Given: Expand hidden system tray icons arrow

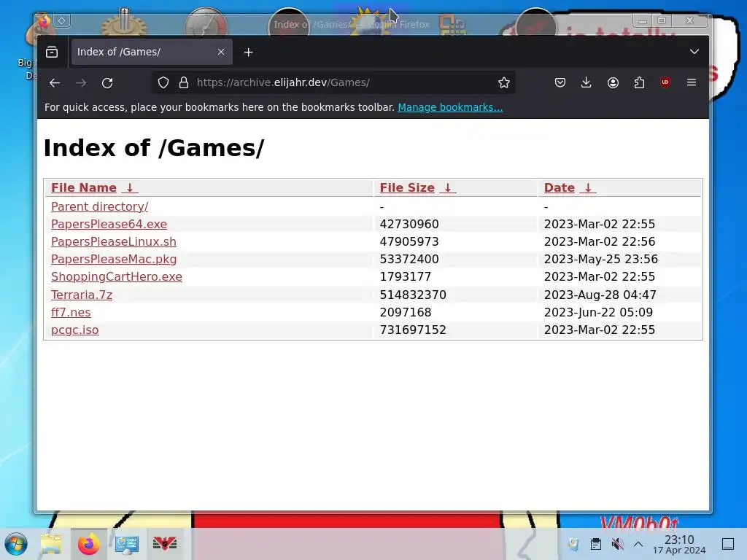Looking at the screenshot, I should point(638,544).
